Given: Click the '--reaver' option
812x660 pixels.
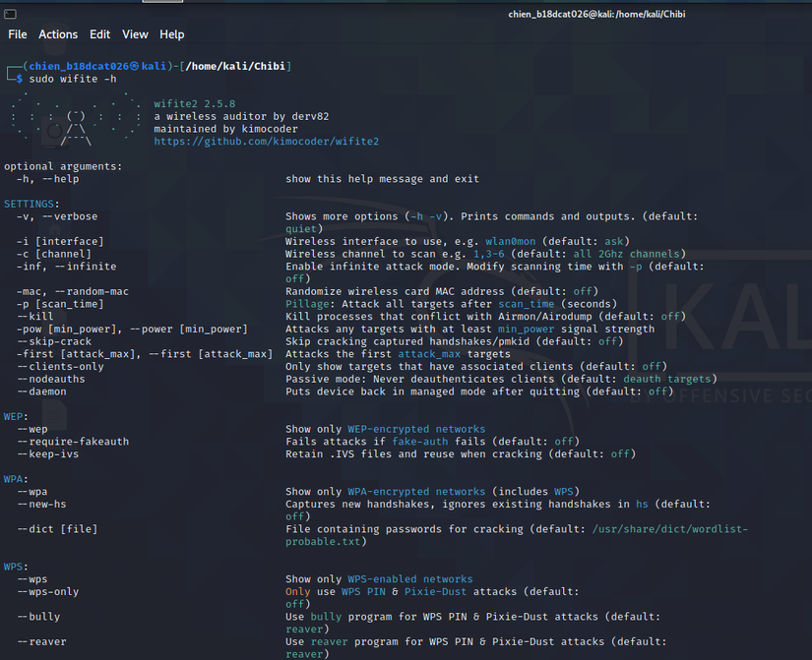Looking at the screenshot, I should pyautogui.click(x=41, y=642).
